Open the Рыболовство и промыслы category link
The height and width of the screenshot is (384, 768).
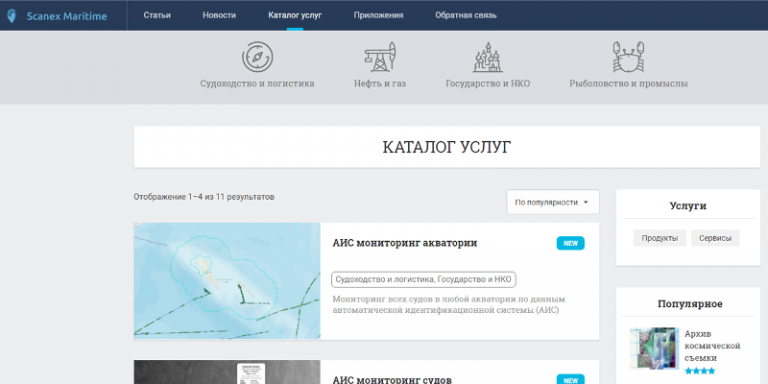pyautogui.click(x=628, y=84)
